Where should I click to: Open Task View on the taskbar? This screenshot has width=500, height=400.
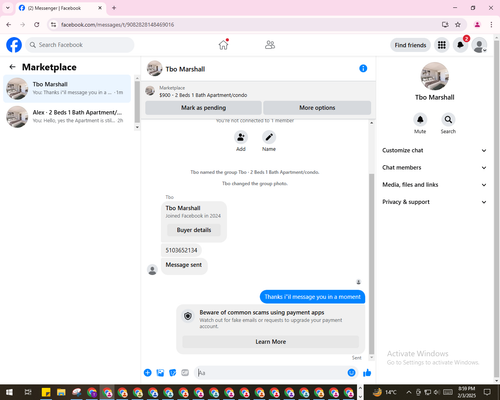coord(28,392)
